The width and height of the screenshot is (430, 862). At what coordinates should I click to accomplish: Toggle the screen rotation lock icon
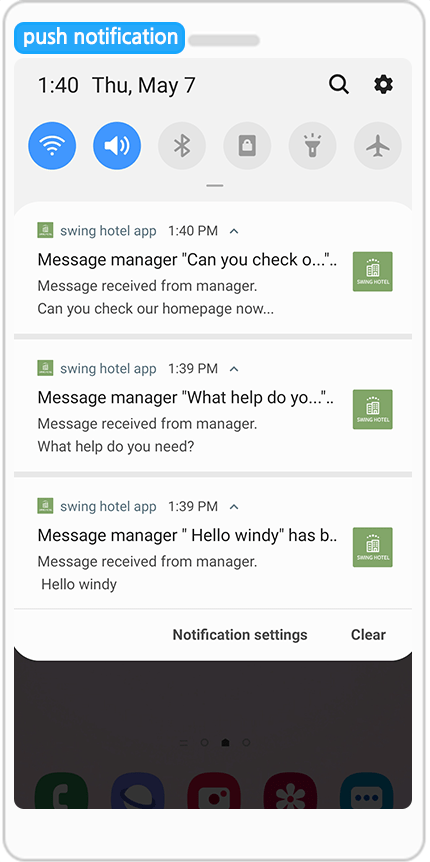[x=247, y=146]
